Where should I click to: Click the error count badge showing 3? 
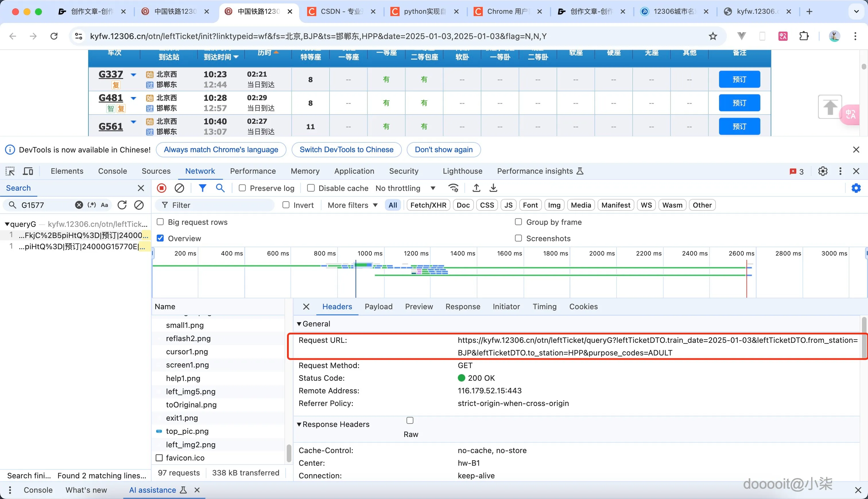tap(797, 171)
